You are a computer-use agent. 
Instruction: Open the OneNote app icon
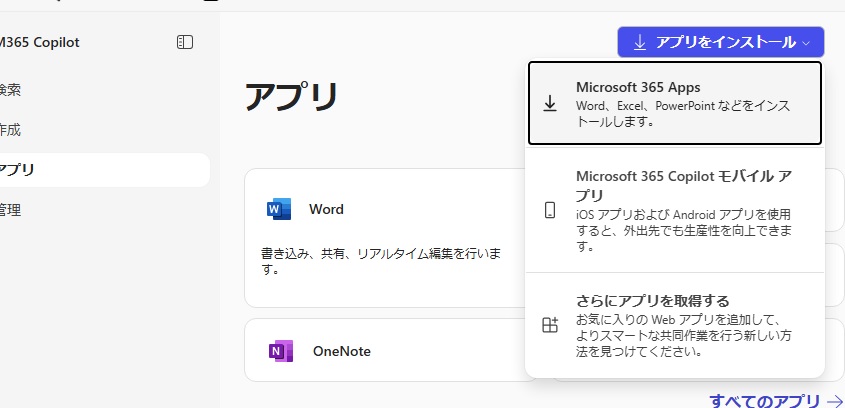click(x=281, y=351)
